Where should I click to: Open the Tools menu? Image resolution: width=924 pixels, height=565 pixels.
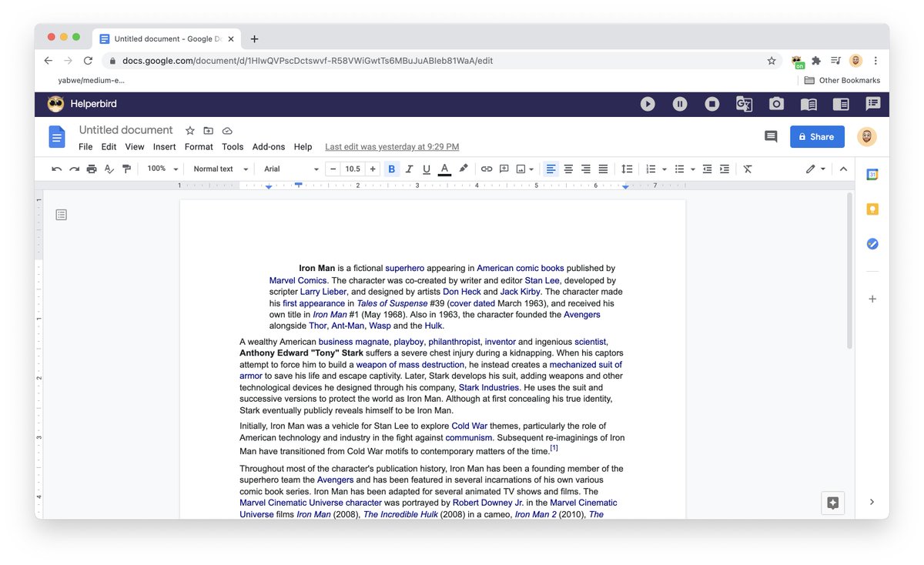click(233, 147)
